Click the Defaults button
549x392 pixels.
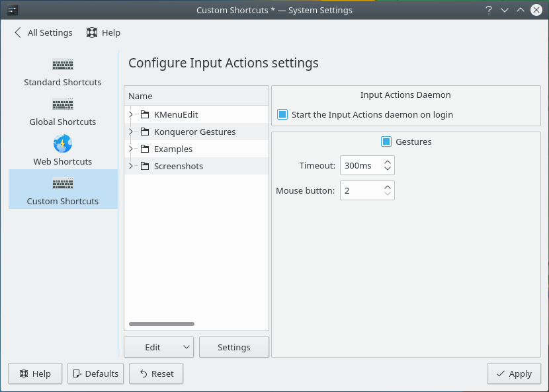pyautogui.click(x=95, y=373)
